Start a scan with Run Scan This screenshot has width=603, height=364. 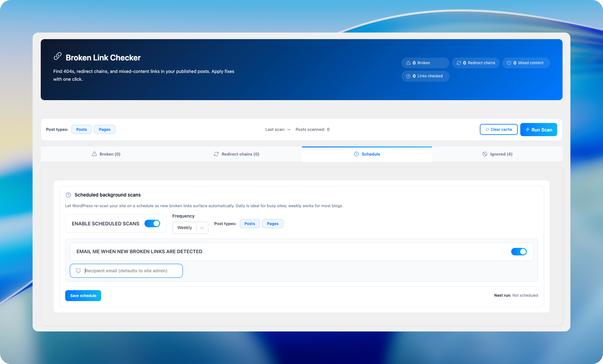539,130
